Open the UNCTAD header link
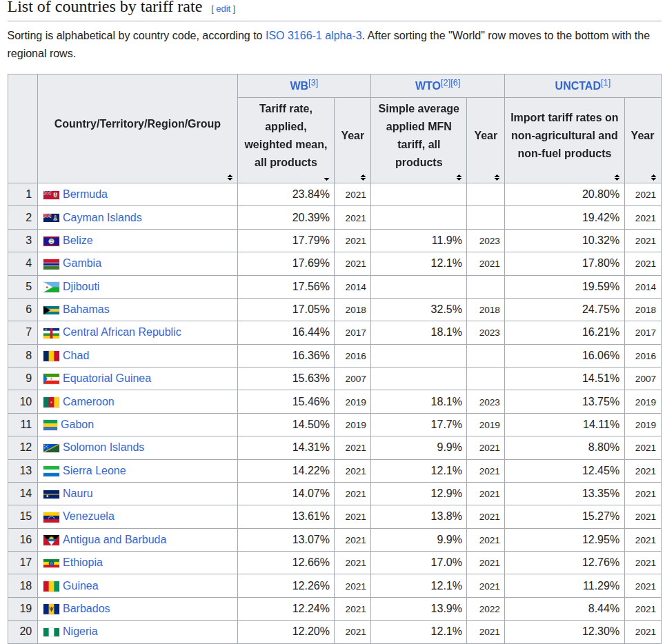 pyautogui.click(x=577, y=85)
